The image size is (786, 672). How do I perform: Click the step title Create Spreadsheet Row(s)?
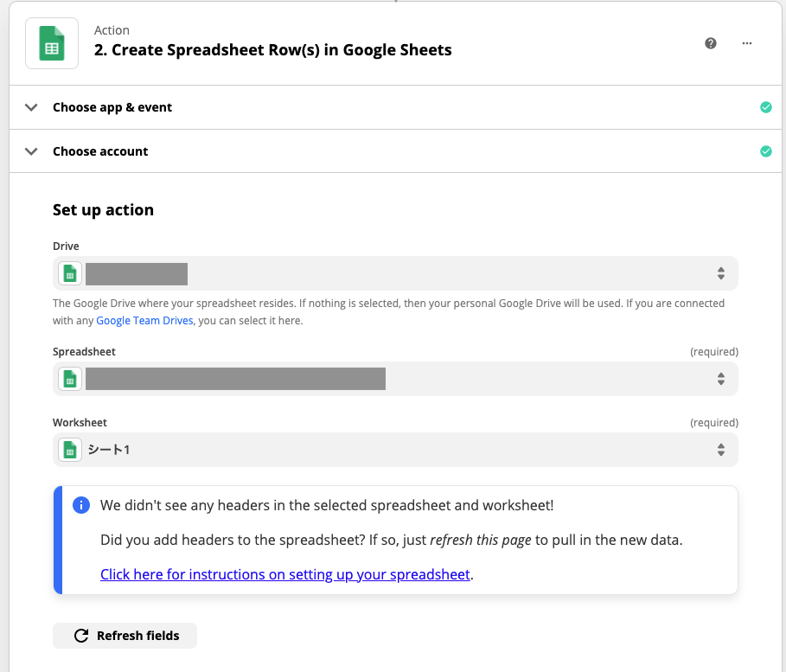272,50
